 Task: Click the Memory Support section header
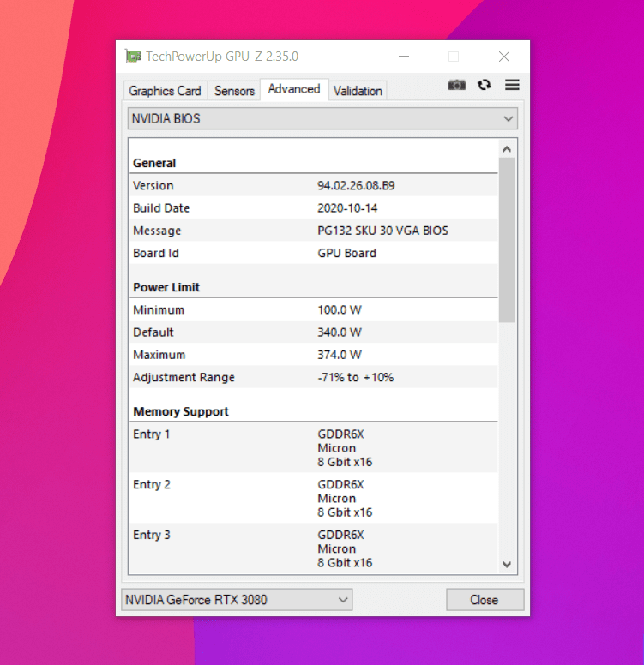[180, 411]
